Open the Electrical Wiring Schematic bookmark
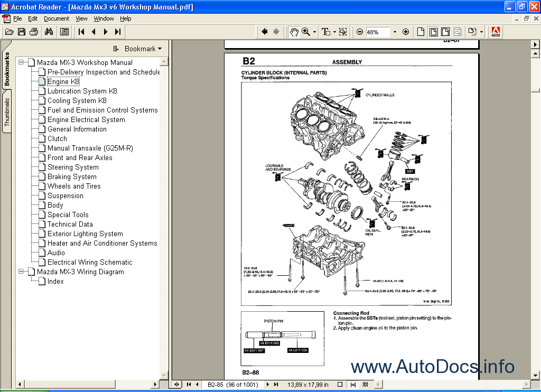 (90, 262)
